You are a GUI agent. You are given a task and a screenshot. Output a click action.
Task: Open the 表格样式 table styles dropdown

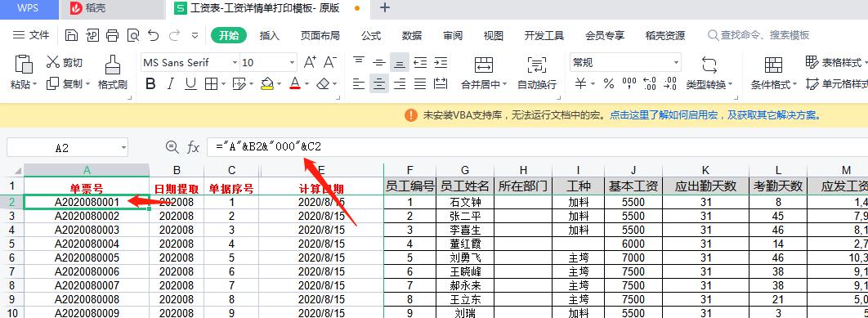[x=836, y=62]
